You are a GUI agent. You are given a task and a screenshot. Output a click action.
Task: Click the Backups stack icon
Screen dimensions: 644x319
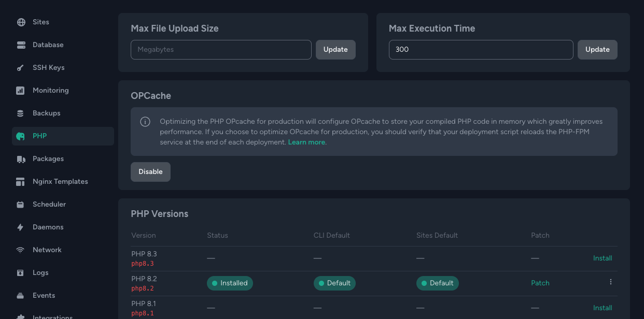(21, 113)
